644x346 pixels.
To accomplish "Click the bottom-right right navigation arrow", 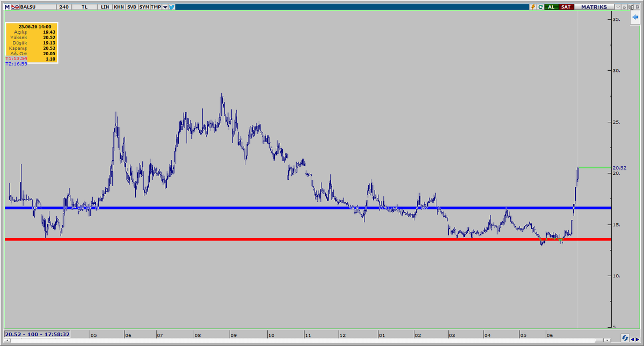I will point(639,338).
